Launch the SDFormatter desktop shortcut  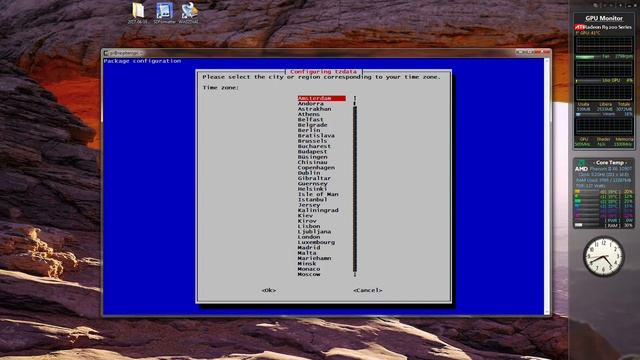(x=164, y=13)
